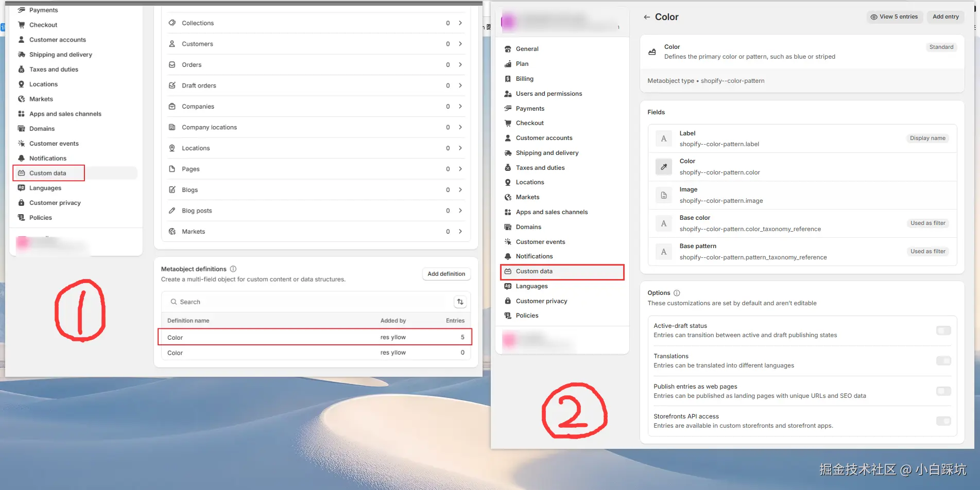Screen dimensions: 980x490
Task: Click the Customer accounts icon in right window sidebar
Action: [508, 138]
